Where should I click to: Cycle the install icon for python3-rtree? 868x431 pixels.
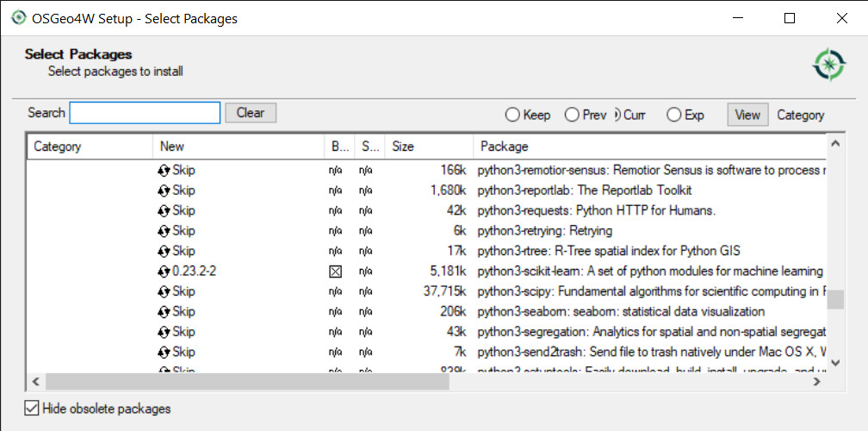(x=164, y=251)
